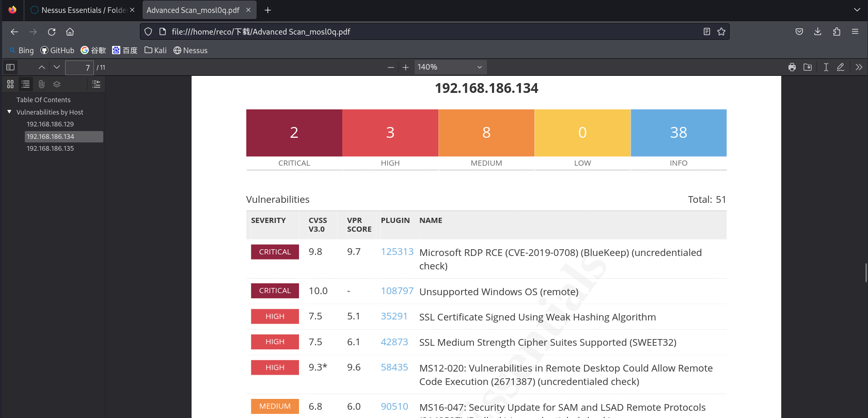
Task: Click the Firefox icon at top left
Action: 12,10
